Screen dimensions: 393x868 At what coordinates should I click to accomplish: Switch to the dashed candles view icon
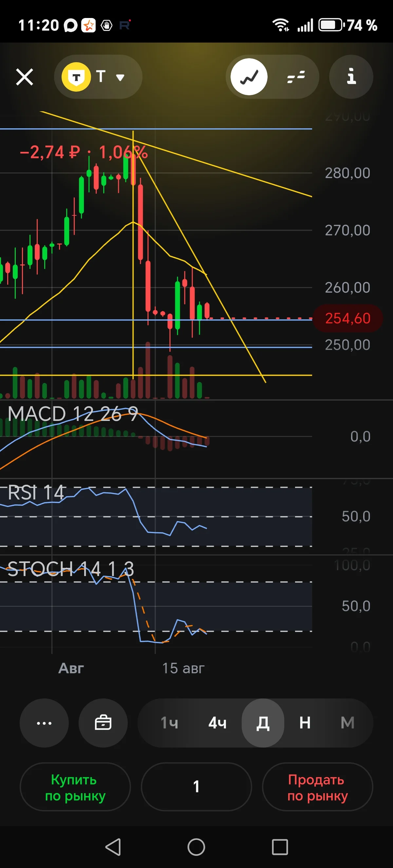point(296,77)
